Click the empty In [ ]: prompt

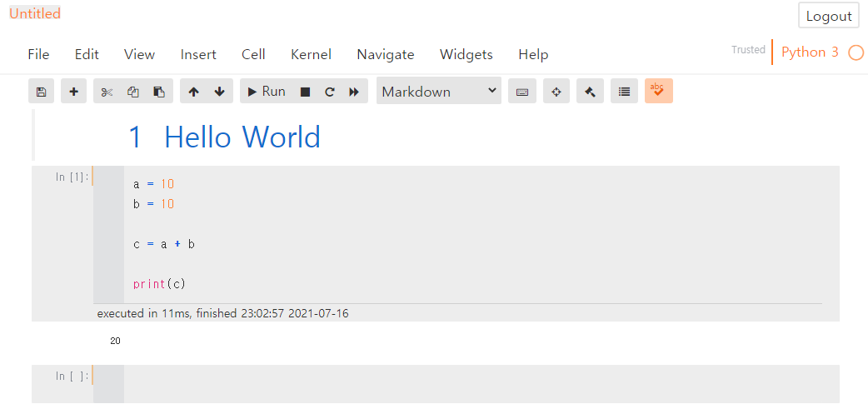click(x=72, y=377)
